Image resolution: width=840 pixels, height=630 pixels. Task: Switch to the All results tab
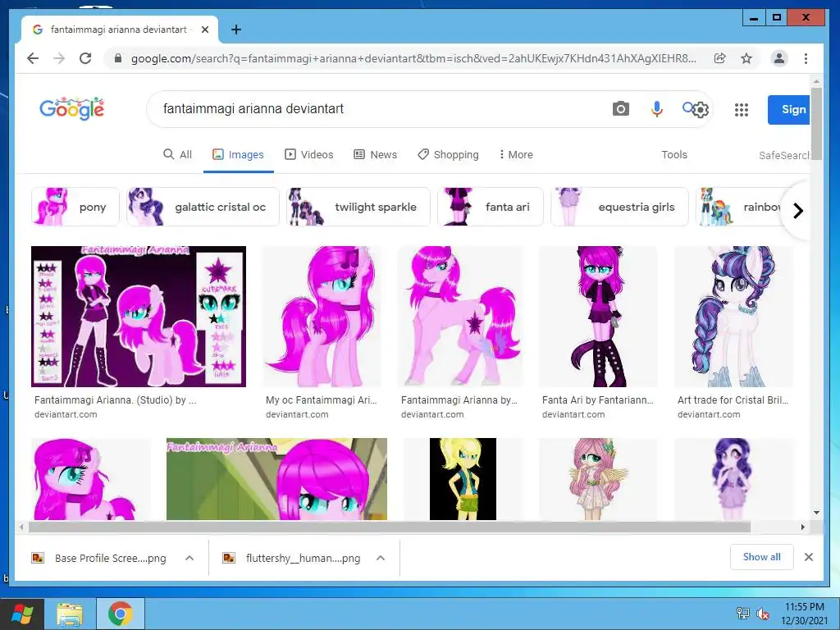click(177, 154)
